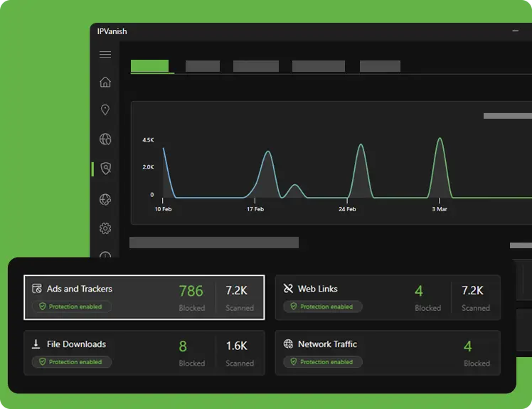
Task: Click the 4.5K y-axis label
Action: pos(148,140)
